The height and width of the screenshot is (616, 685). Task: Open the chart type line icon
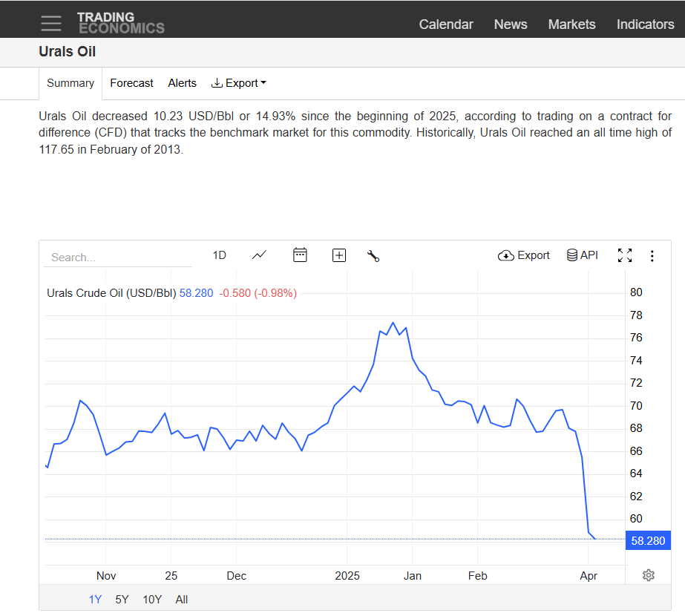[x=259, y=255]
